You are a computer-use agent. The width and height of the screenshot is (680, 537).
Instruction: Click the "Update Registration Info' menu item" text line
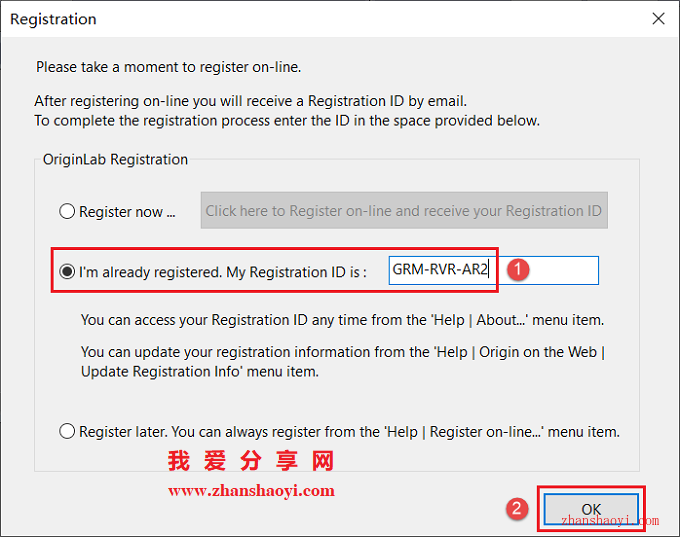200,372
